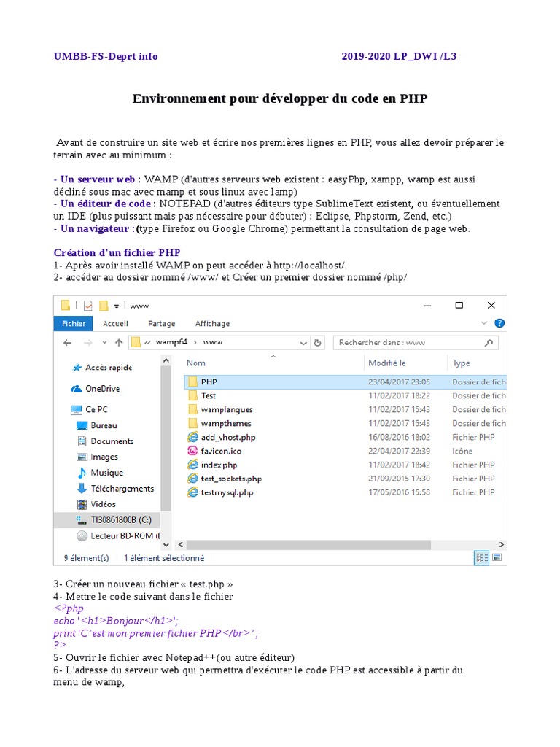Click the horizontal scroll right arrow
The width and height of the screenshot is (560, 747).
click(x=501, y=544)
